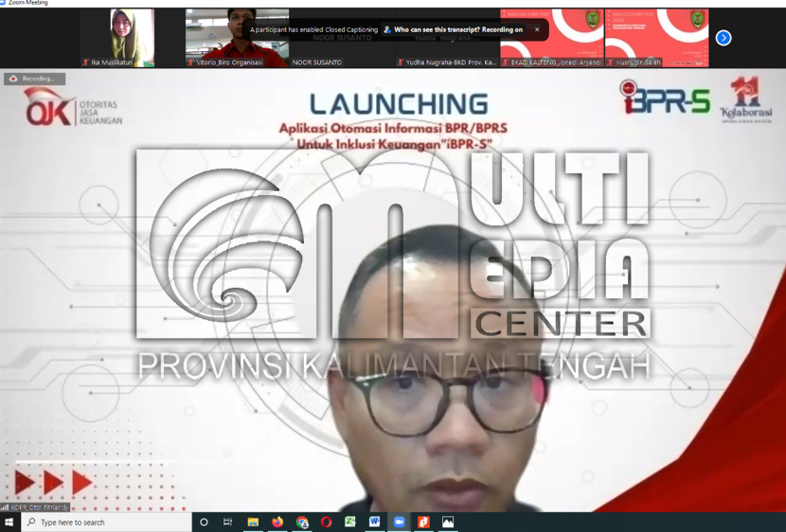This screenshot has height=532, width=786.
Task: Click the iBPR-S logo in the slide
Action: point(665,97)
